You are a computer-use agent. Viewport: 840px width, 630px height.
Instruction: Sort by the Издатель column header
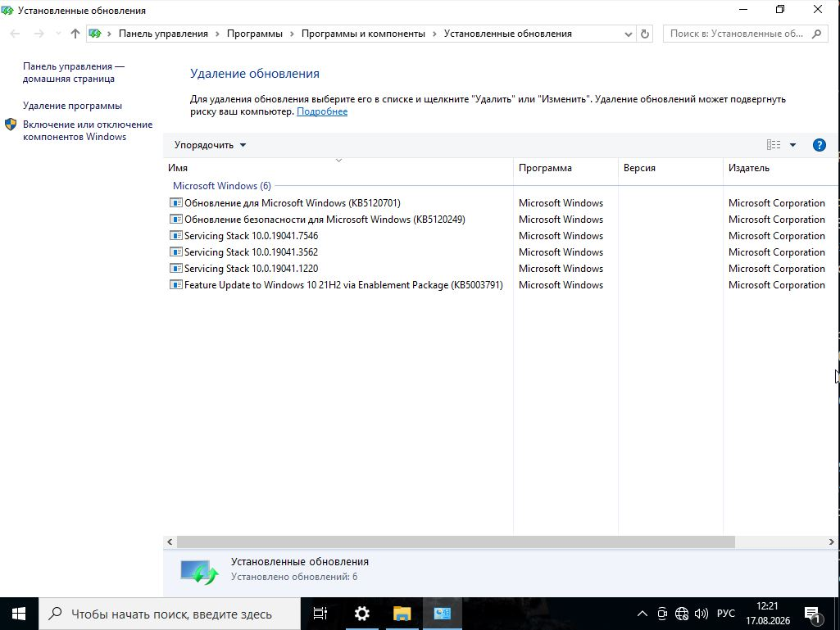click(782, 168)
